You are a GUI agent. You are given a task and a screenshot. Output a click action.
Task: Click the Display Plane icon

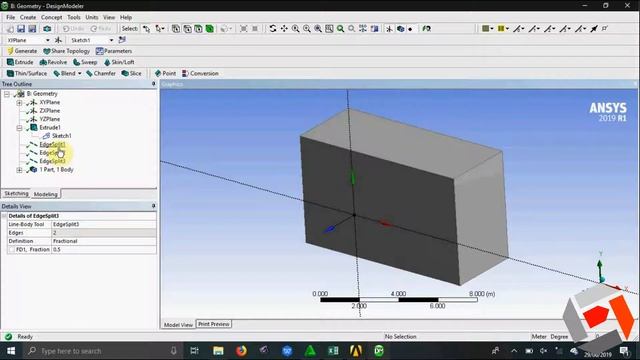(x=389, y=29)
